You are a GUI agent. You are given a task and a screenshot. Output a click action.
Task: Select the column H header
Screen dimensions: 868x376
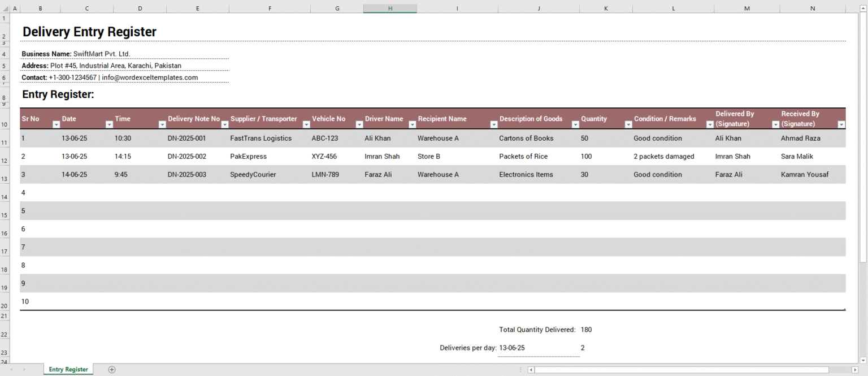pyautogui.click(x=390, y=8)
